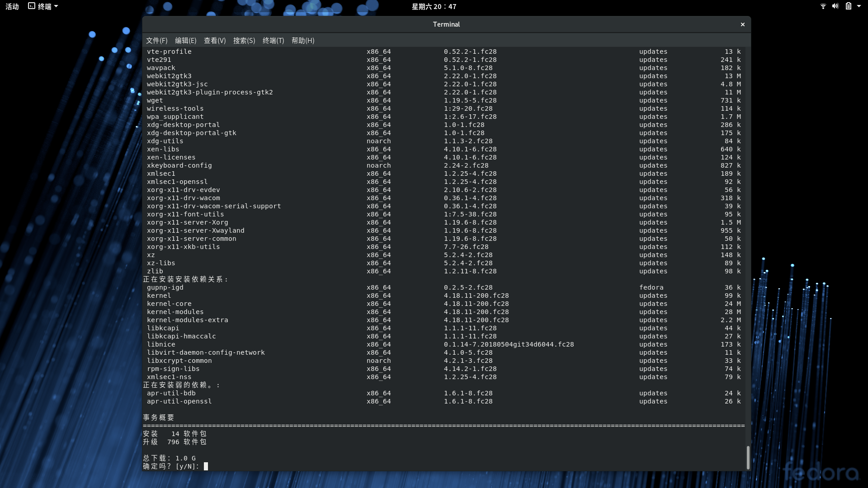Click the volume speaker icon
This screenshot has height=488, width=868.
tap(835, 6)
